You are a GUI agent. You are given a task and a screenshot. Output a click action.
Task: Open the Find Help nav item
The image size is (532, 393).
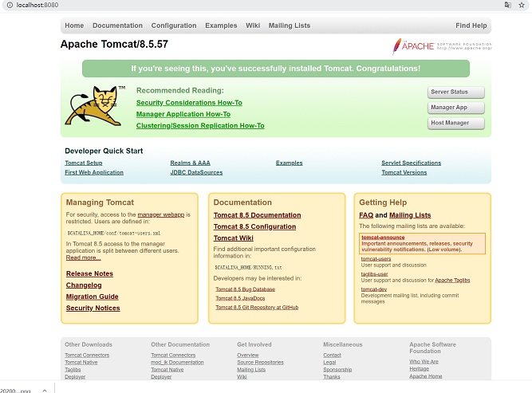pos(471,26)
